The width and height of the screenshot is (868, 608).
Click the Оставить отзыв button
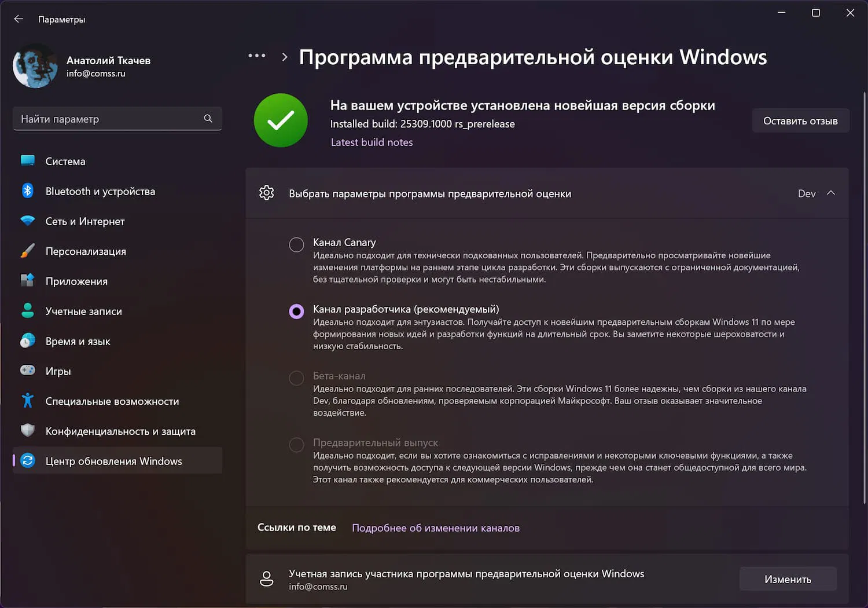[800, 120]
